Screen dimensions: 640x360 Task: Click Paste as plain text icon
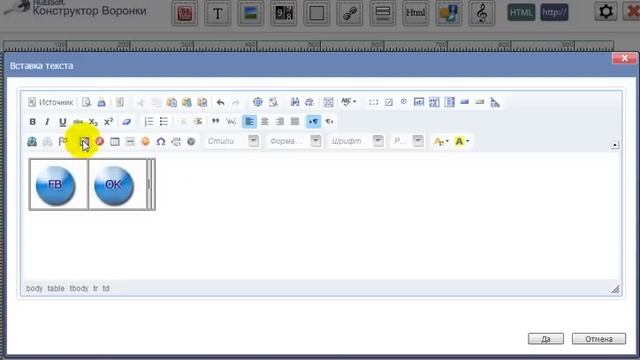tap(187, 102)
